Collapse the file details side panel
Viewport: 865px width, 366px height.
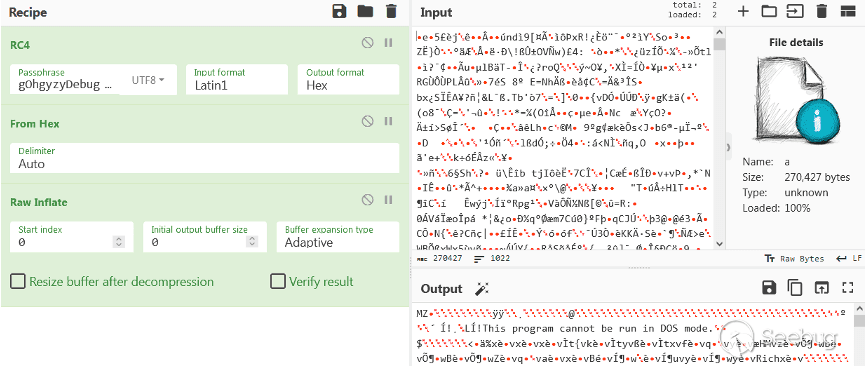tap(729, 146)
